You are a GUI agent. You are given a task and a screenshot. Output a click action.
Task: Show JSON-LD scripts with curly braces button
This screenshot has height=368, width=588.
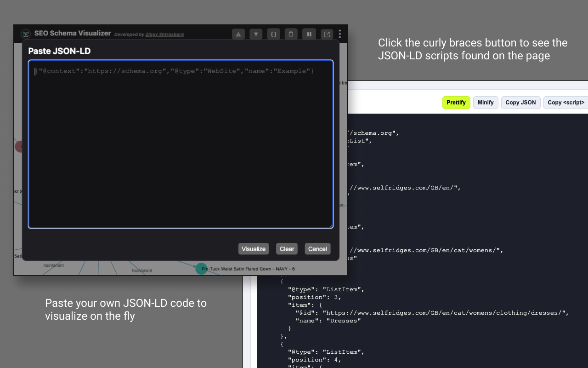273,34
